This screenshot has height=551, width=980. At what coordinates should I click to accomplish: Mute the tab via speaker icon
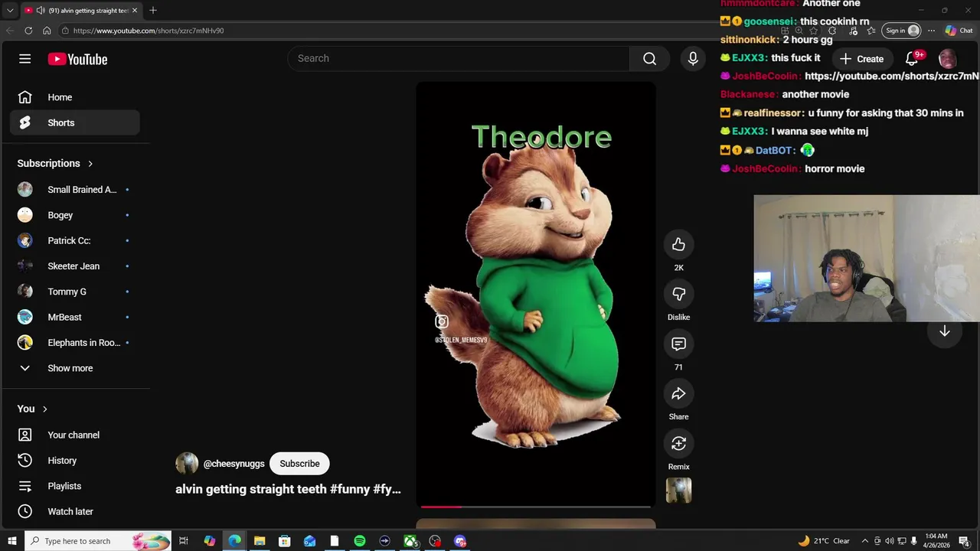pos(40,10)
